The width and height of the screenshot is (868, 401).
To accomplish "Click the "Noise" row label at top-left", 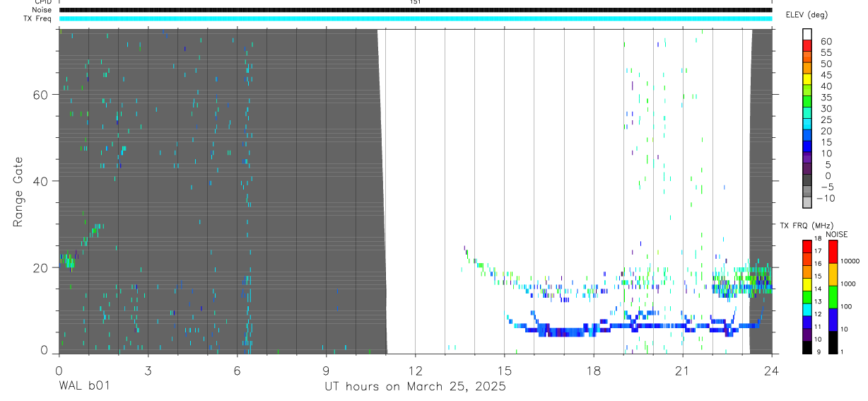I will (x=42, y=10).
